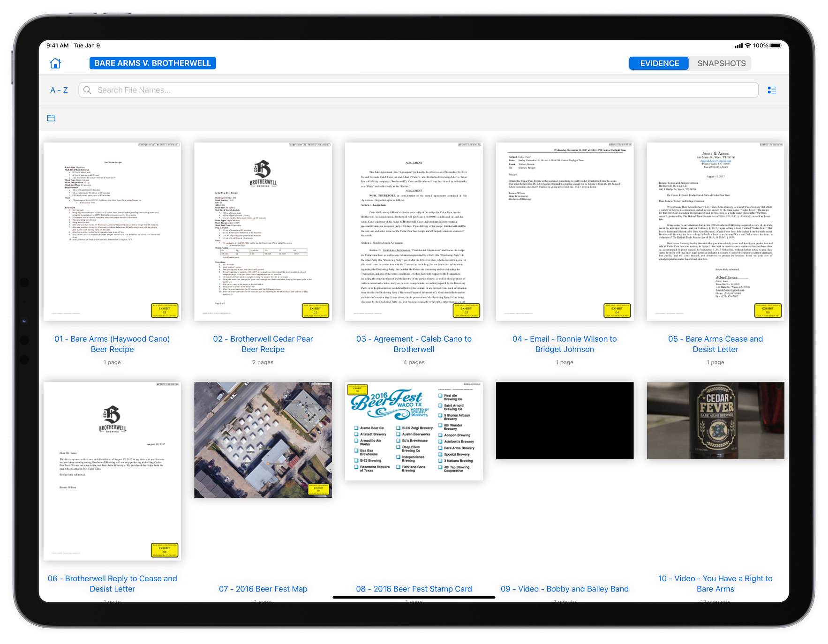Switch to list view layout icon
This screenshot has width=828, height=644.
[772, 90]
